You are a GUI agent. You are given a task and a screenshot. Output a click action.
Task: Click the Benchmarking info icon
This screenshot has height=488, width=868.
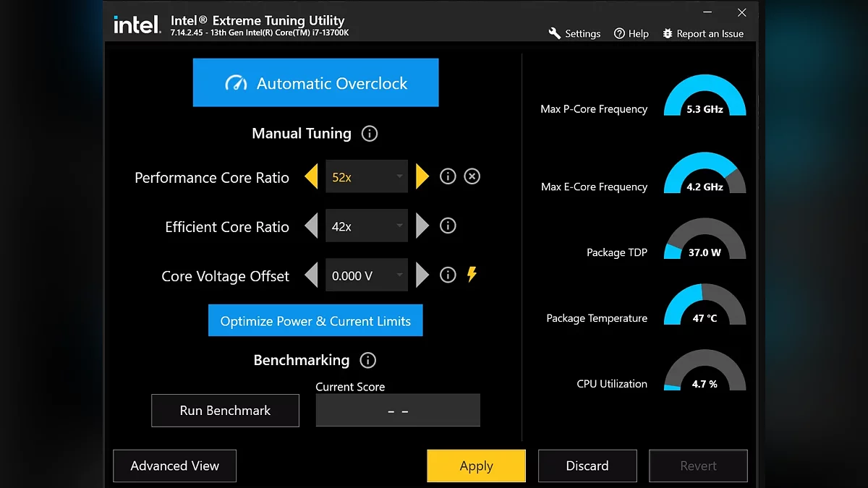(x=368, y=360)
